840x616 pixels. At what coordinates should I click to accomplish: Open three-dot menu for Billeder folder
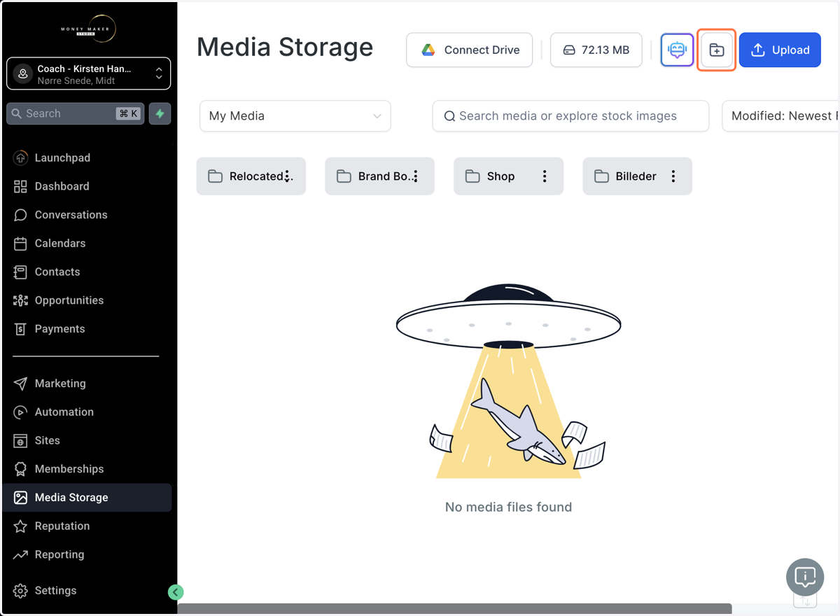point(673,176)
